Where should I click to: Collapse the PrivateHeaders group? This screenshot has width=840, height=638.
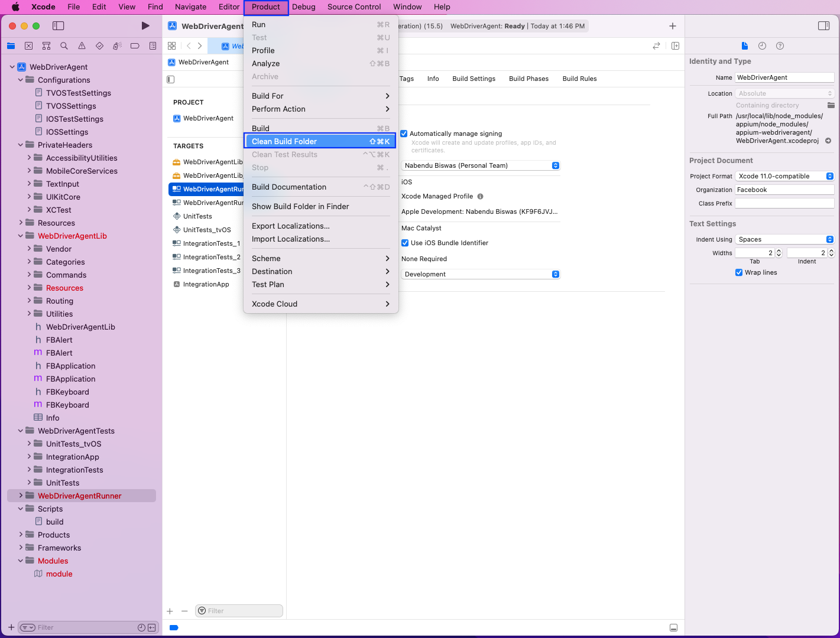coord(21,145)
